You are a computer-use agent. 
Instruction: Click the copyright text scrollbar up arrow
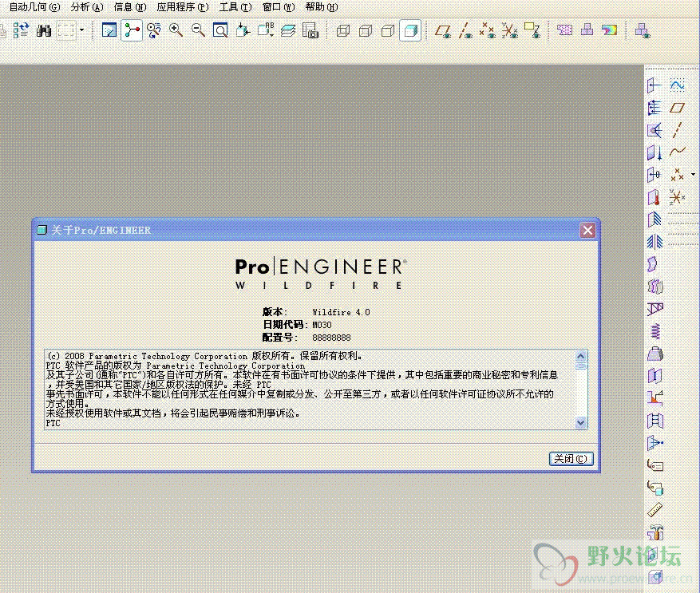coord(580,356)
